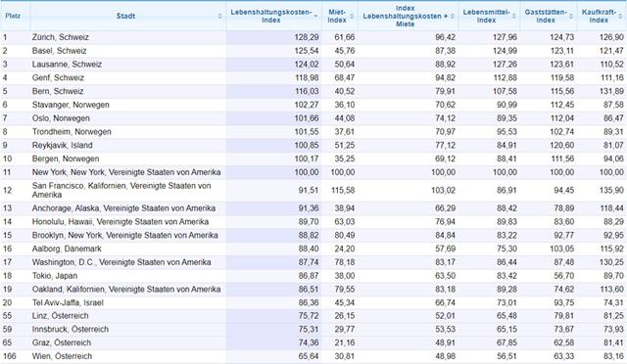This screenshot has width=627, height=364.
Task: Click San Francisco Kaufkraft value 135,90
Action: pyautogui.click(x=611, y=190)
